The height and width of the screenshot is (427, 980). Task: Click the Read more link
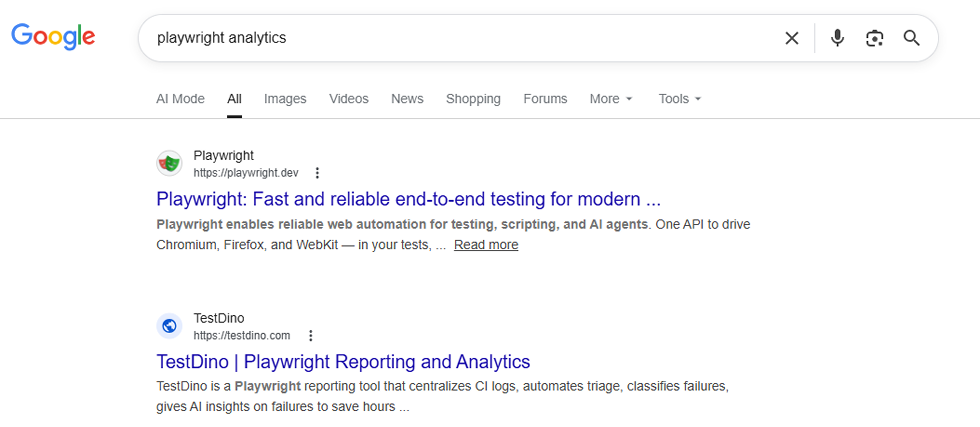[486, 245]
